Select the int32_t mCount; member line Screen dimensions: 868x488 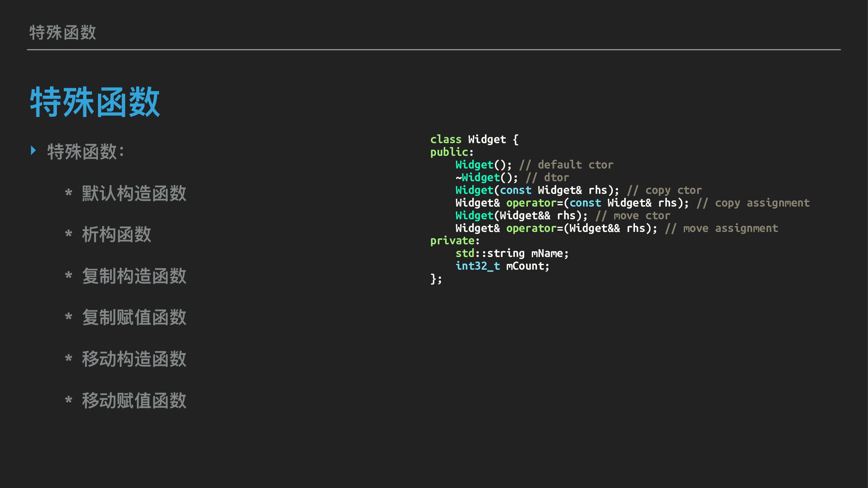[x=502, y=266]
